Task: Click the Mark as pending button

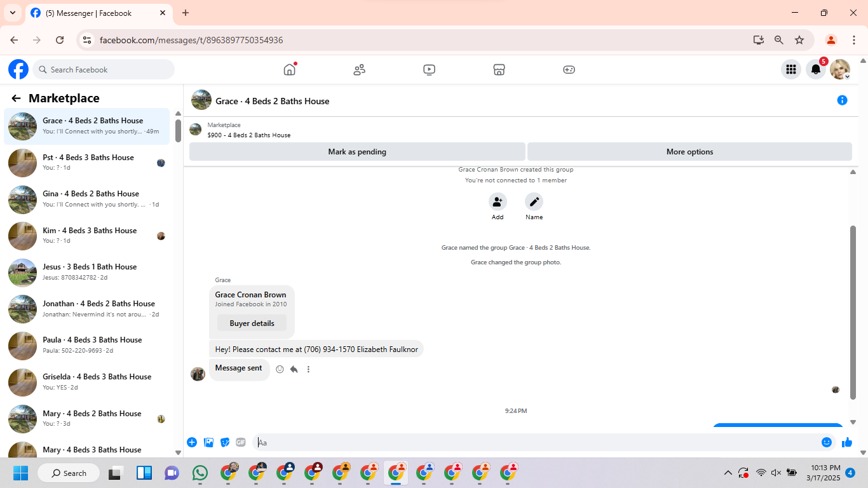Action: pyautogui.click(x=357, y=152)
